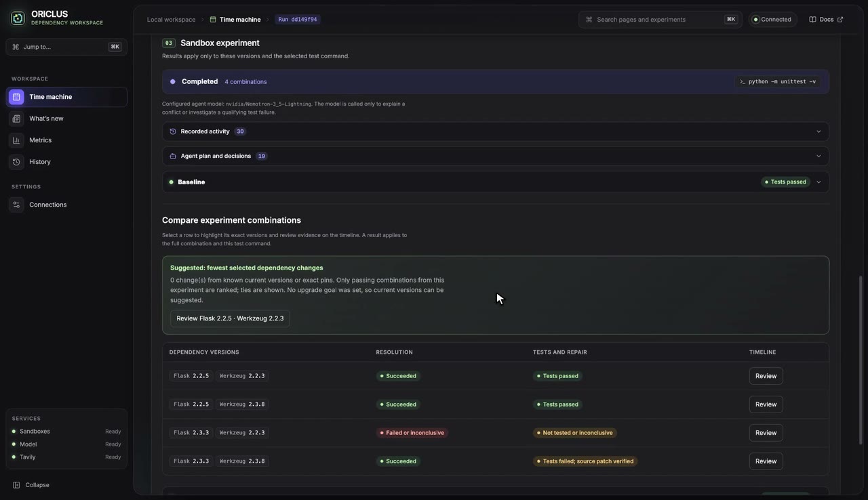Click the History clock icon

pyautogui.click(x=16, y=162)
